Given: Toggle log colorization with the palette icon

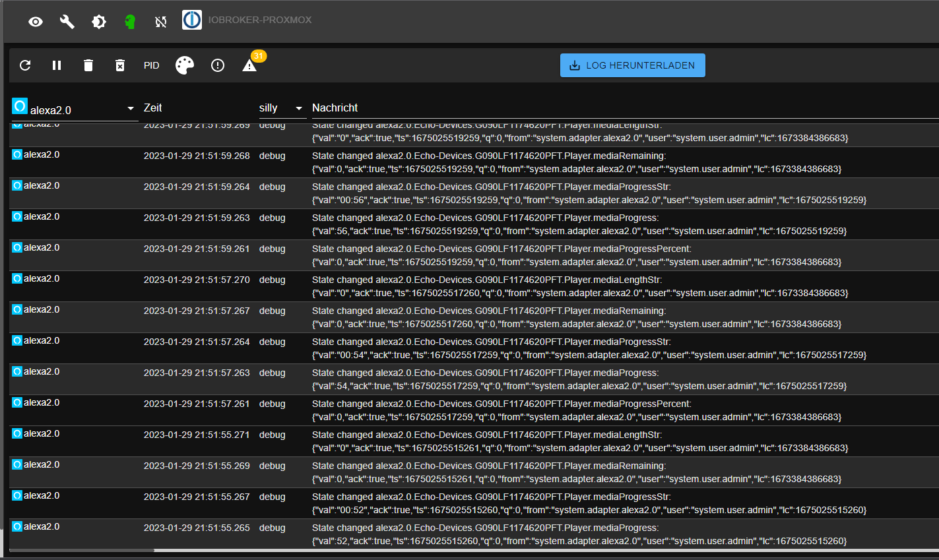Looking at the screenshot, I should (x=185, y=65).
